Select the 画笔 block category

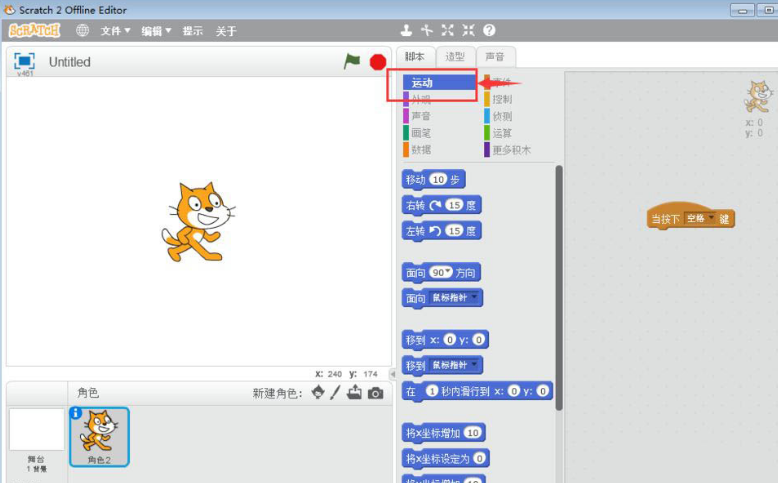tap(417, 133)
